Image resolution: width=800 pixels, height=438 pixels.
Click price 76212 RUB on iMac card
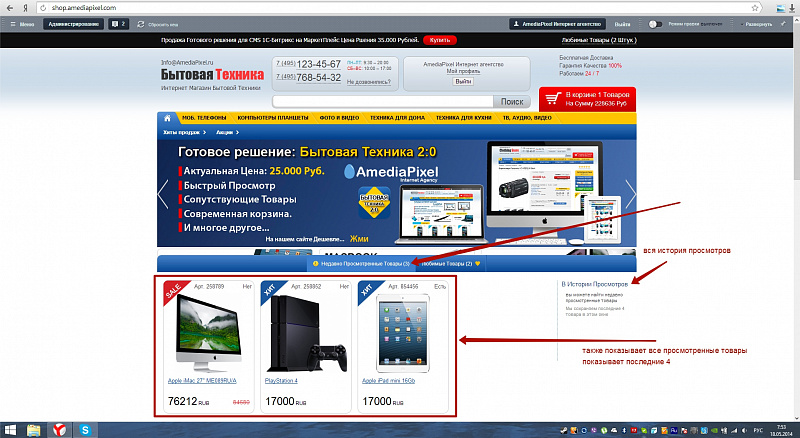(x=188, y=402)
